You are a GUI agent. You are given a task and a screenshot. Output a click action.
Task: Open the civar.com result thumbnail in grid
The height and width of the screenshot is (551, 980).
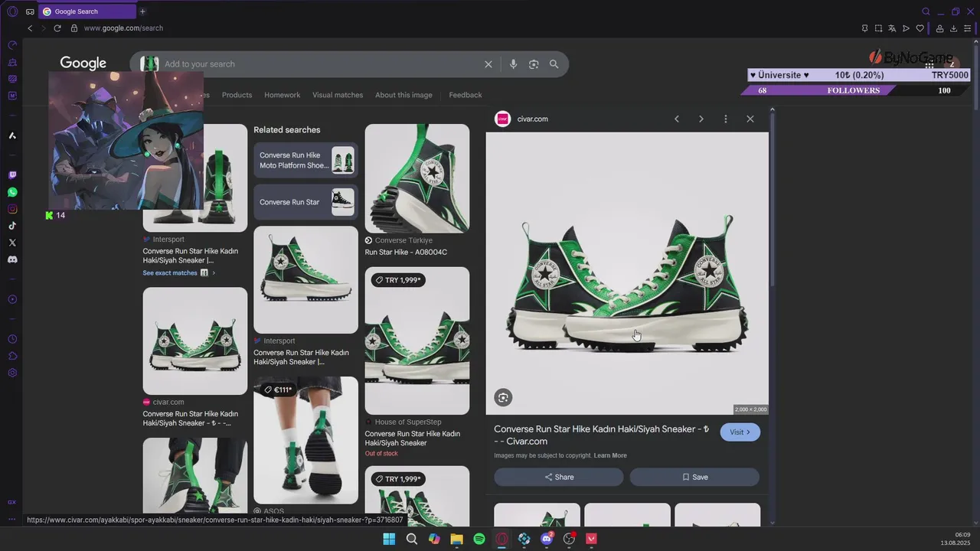click(195, 341)
